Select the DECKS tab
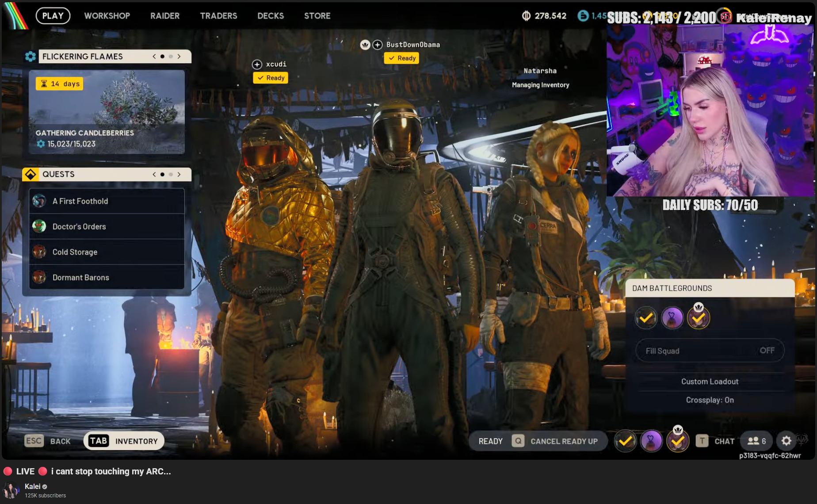817x504 pixels. [x=271, y=16]
